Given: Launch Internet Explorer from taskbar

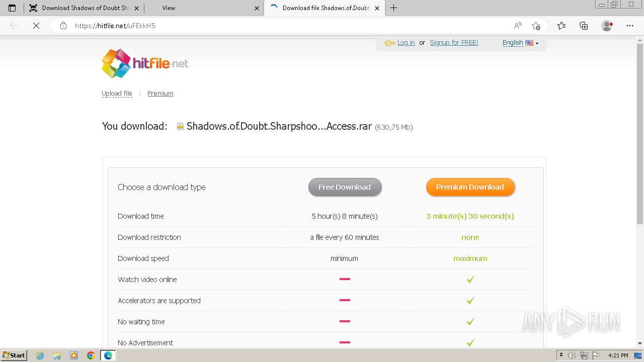Looking at the screenshot, I should (40, 355).
